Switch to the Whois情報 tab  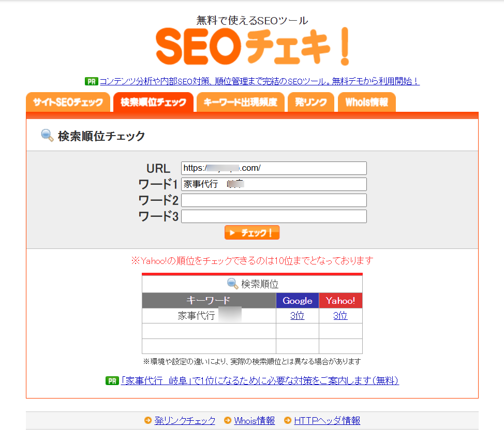(366, 102)
